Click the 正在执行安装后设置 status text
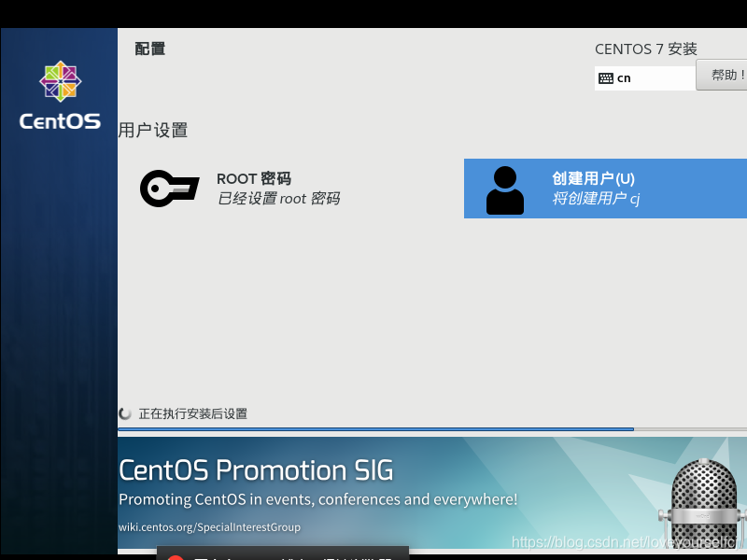 193,413
